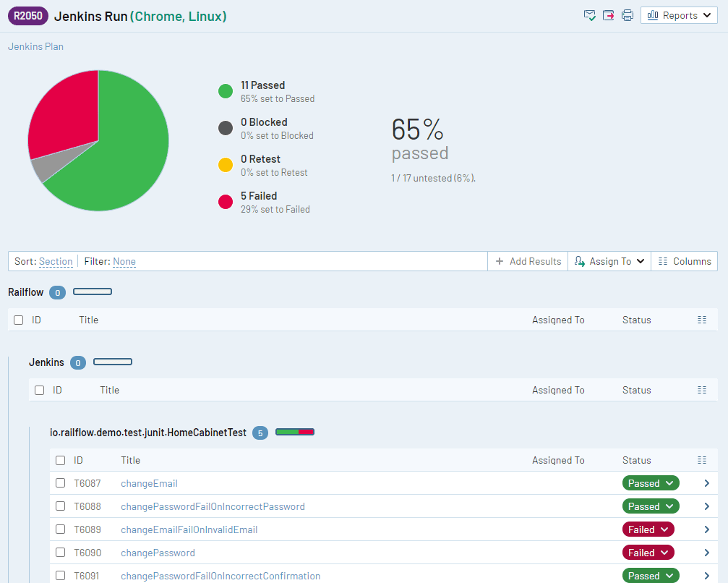Open changePasswordFailOnIncorrectConfirmation test link
Screen dimensions: 728x583
pyautogui.click(x=220, y=576)
